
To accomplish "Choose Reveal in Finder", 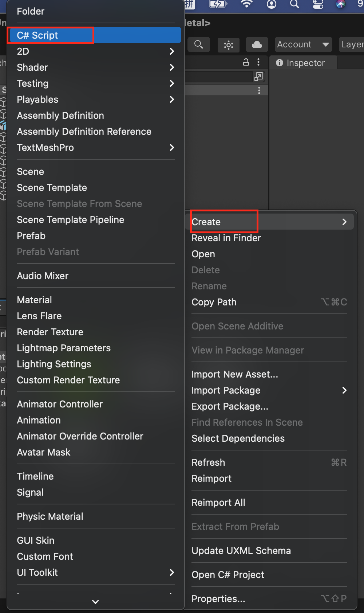I will pyautogui.click(x=226, y=238).
